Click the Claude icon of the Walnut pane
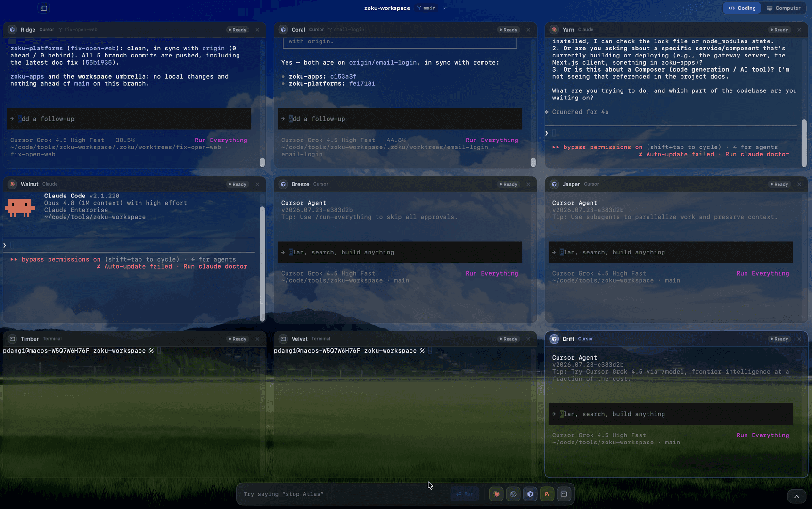 (13, 184)
